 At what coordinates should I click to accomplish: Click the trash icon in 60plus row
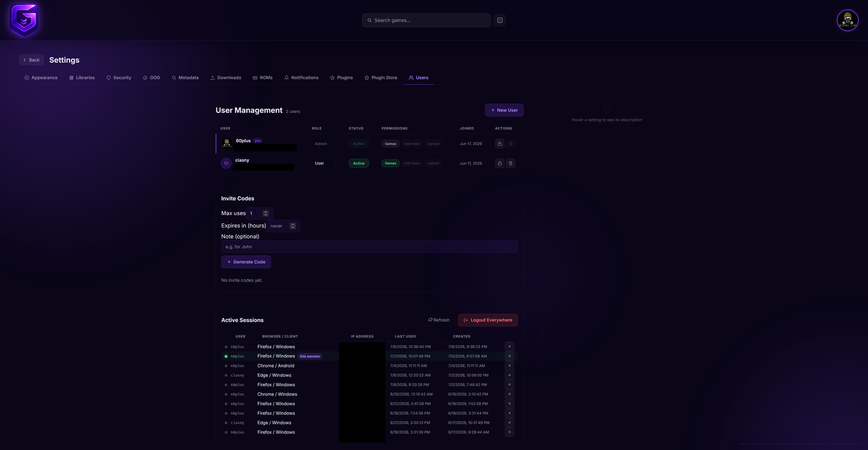(x=510, y=144)
